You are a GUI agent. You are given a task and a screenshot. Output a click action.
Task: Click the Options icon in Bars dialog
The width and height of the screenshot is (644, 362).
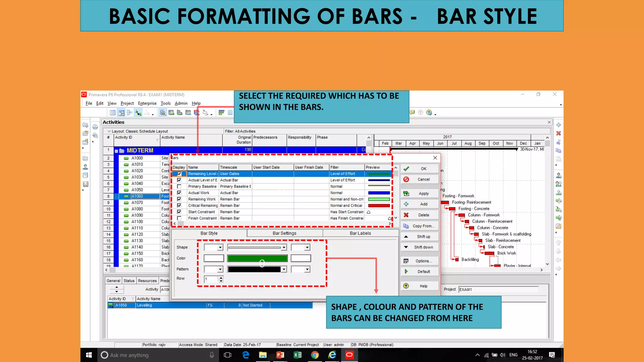point(406,261)
